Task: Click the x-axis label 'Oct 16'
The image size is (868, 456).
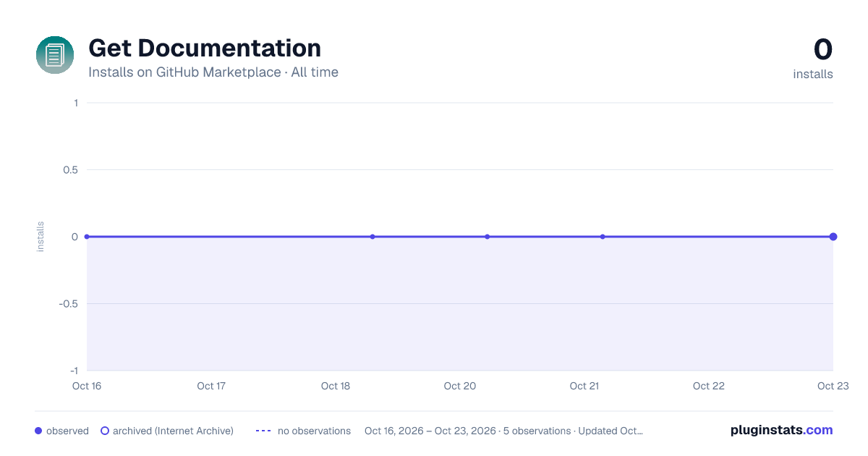Action: point(87,386)
